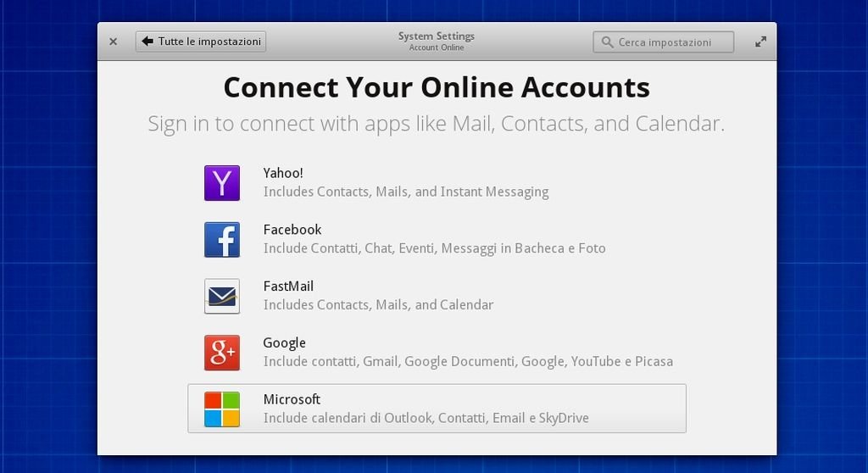868x473 pixels.
Task: Pick the FastMail account name
Action: coord(288,287)
